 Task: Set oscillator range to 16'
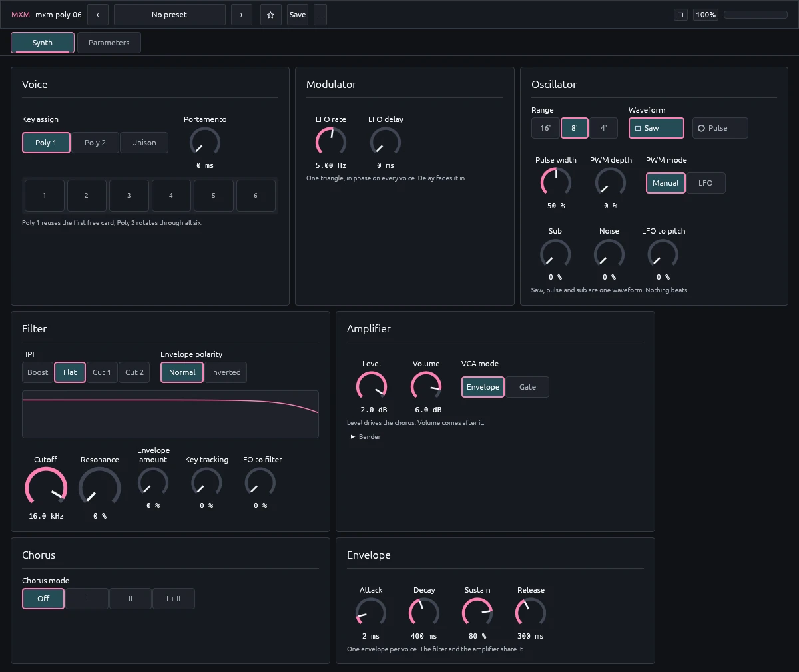(545, 128)
